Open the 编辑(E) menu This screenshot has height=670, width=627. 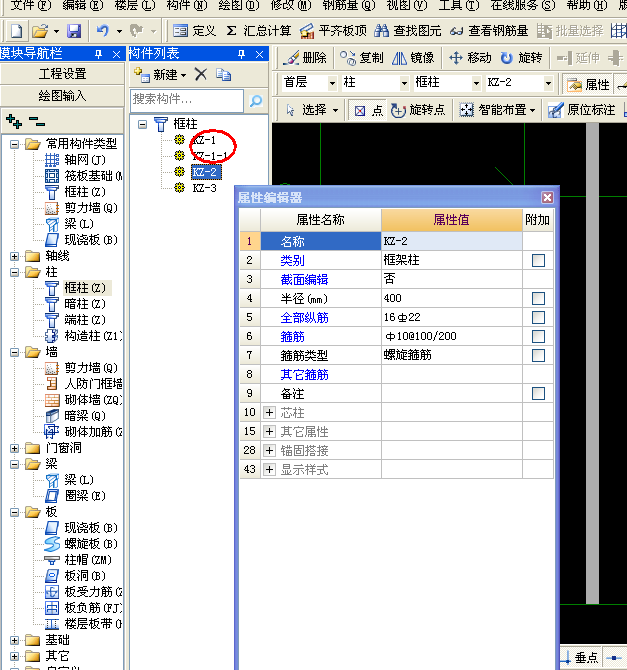tap(83, 5)
